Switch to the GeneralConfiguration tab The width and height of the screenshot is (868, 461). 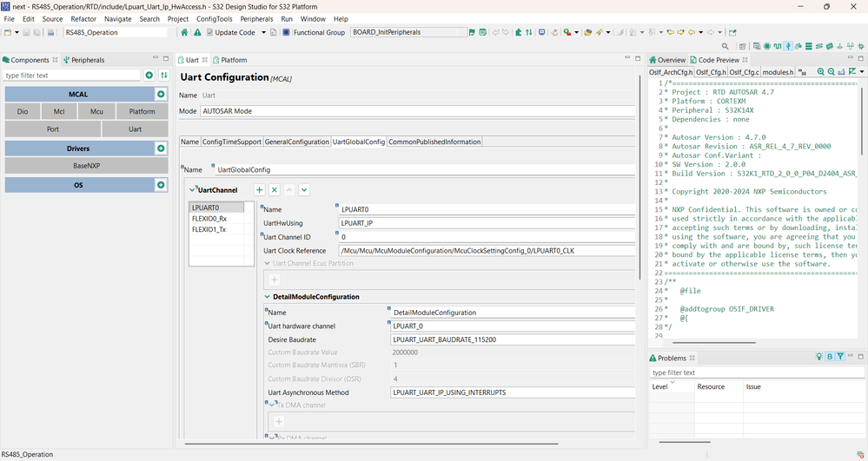point(296,142)
